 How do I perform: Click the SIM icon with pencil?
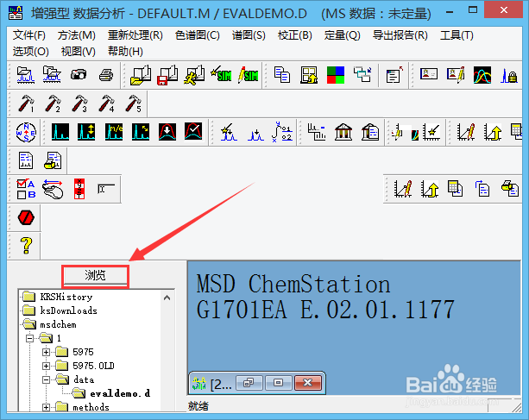coord(248,74)
